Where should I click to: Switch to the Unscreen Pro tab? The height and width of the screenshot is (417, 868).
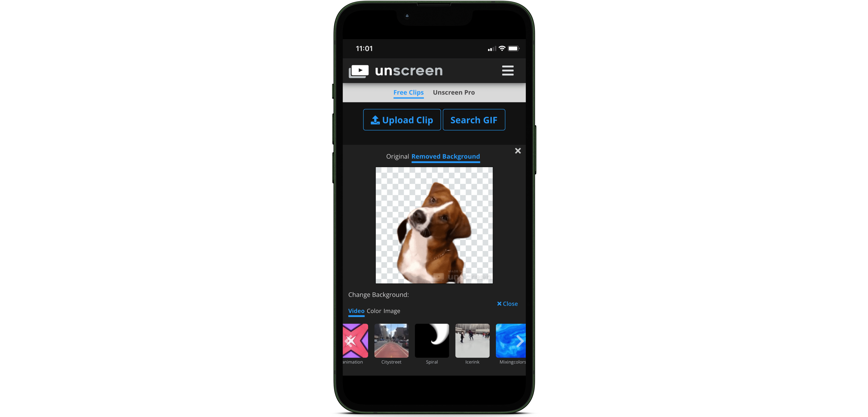click(454, 92)
